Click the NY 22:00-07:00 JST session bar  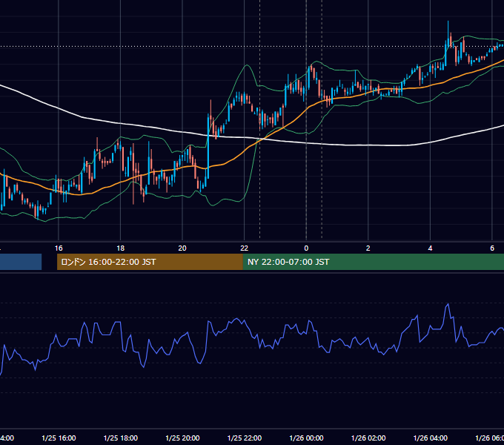coord(373,262)
